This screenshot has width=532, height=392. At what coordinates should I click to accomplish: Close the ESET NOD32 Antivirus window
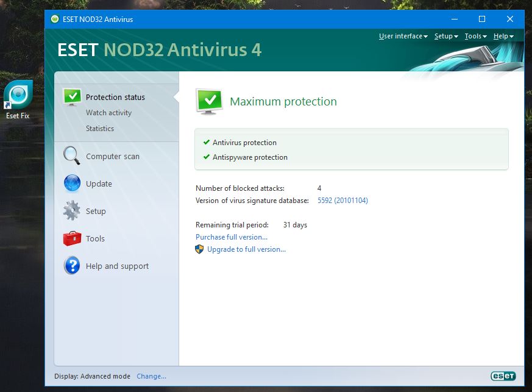pyautogui.click(x=509, y=19)
